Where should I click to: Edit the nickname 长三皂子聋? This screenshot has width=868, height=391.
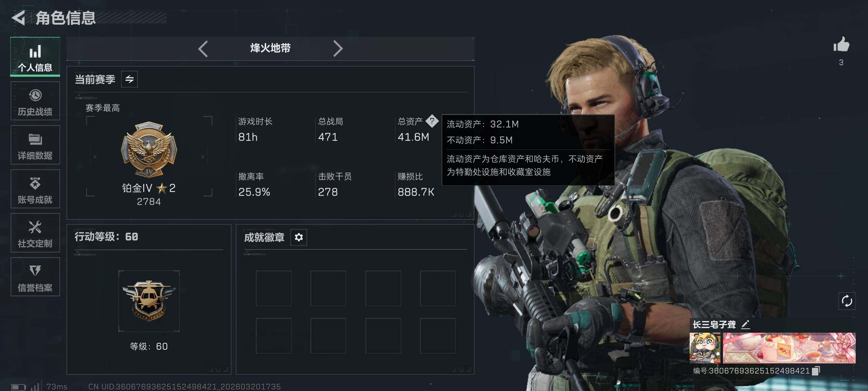coord(745,324)
